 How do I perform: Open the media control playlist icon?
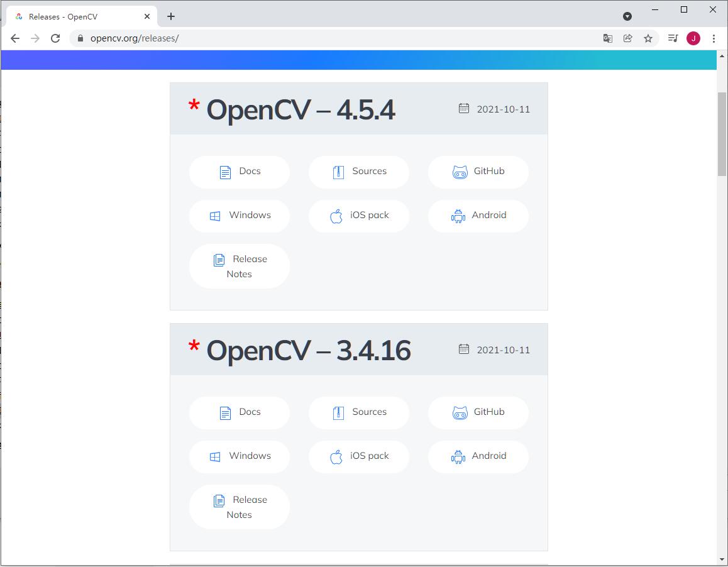click(673, 38)
